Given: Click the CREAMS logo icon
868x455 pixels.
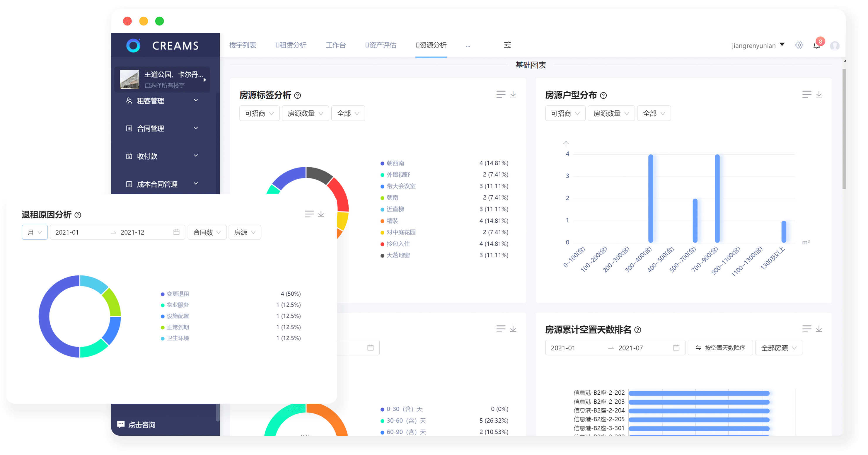Looking at the screenshot, I should coord(133,45).
